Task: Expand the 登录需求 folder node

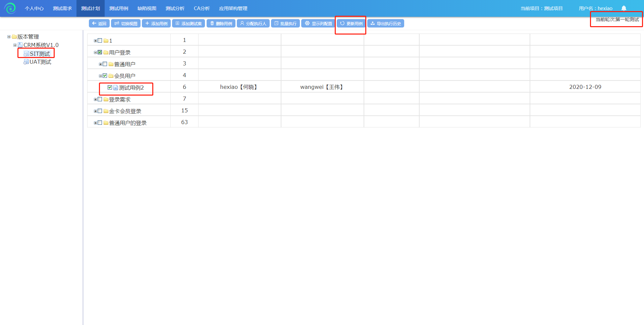Action: 96,100
